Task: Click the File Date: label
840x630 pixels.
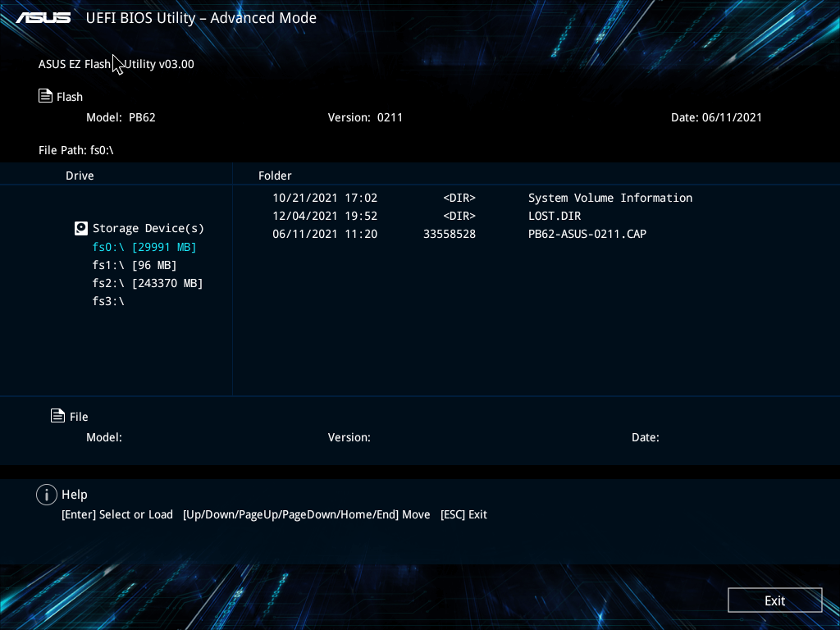Action: coord(646,437)
